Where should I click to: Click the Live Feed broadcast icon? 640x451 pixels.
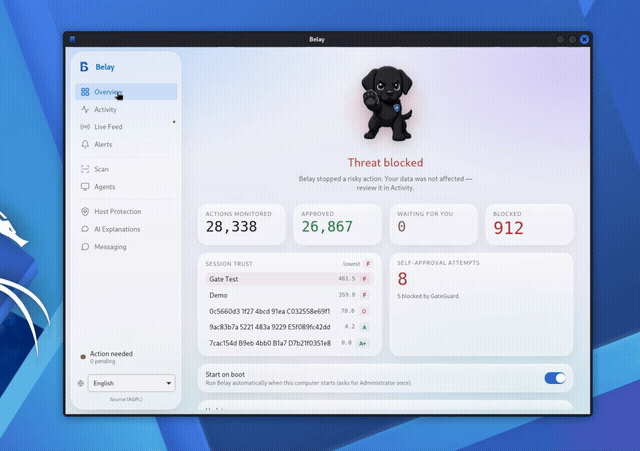85,127
